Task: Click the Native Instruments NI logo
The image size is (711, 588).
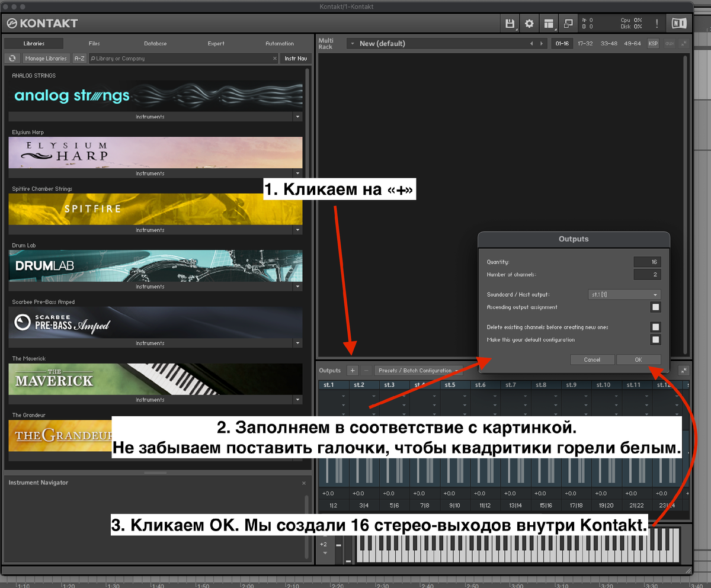Action: coord(678,24)
